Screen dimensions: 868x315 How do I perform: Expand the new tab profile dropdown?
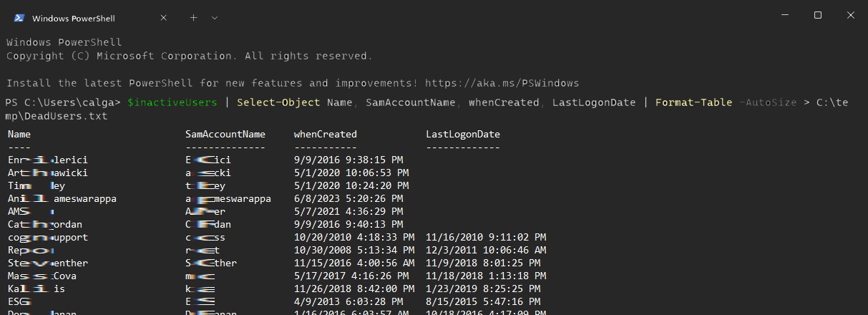pyautogui.click(x=215, y=18)
